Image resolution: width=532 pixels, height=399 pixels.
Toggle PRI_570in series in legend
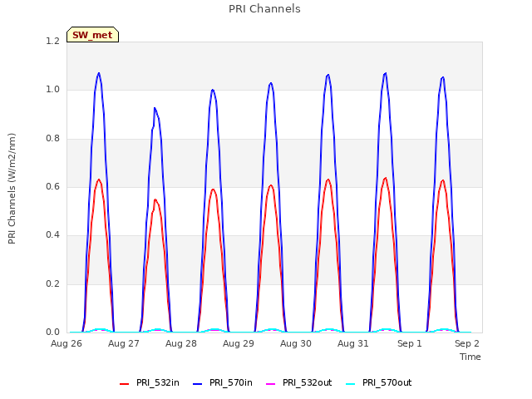[223, 382]
